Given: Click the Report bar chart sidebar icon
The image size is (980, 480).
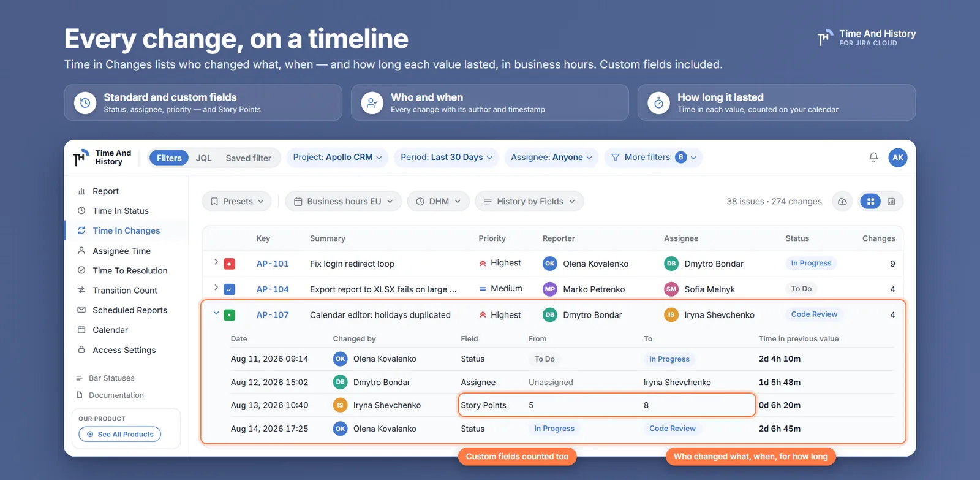Looking at the screenshot, I should tap(81, 191).
